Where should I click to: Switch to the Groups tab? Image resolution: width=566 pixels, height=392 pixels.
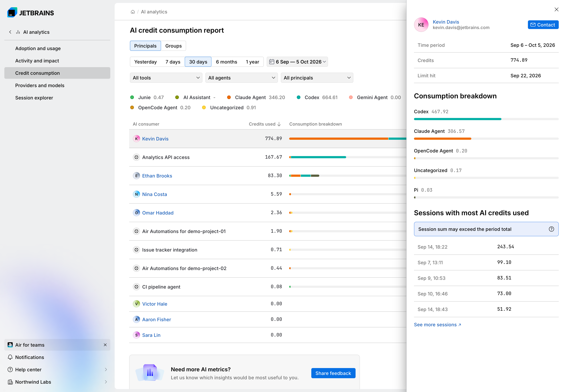pyautogui.click(x=173, y=46)
